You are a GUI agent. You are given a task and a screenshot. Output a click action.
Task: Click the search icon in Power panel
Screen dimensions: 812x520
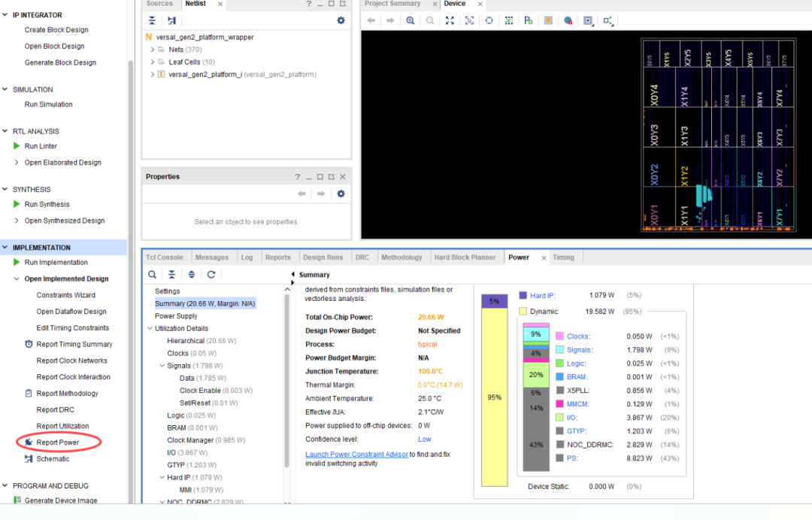coord(152,275)
